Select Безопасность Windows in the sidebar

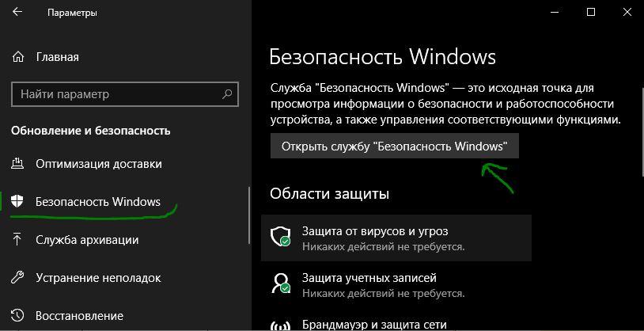point(98,201)
